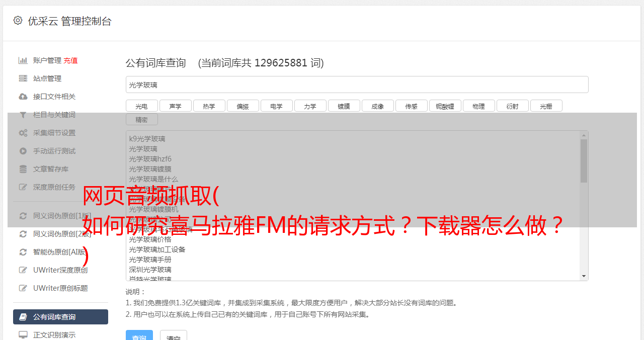Click the 清空 button
This screenshot has width=644, height=340.
tap(174, 335)
